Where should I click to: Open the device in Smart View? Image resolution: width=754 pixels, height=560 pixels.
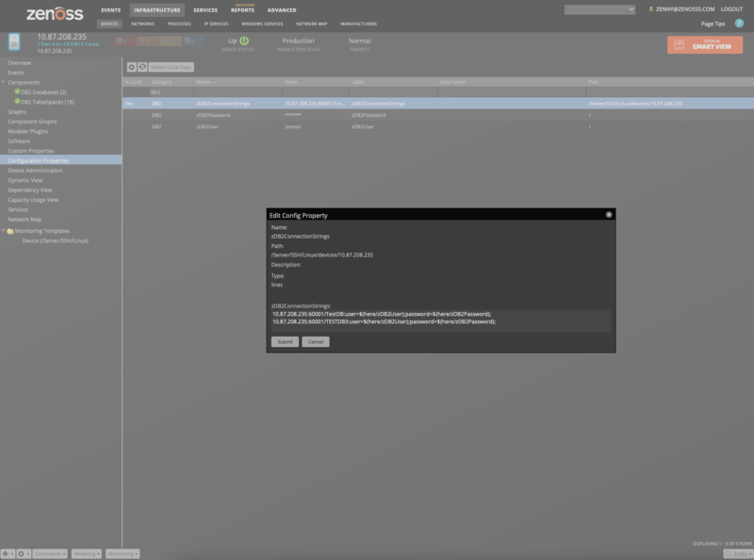tap(705, 44)
